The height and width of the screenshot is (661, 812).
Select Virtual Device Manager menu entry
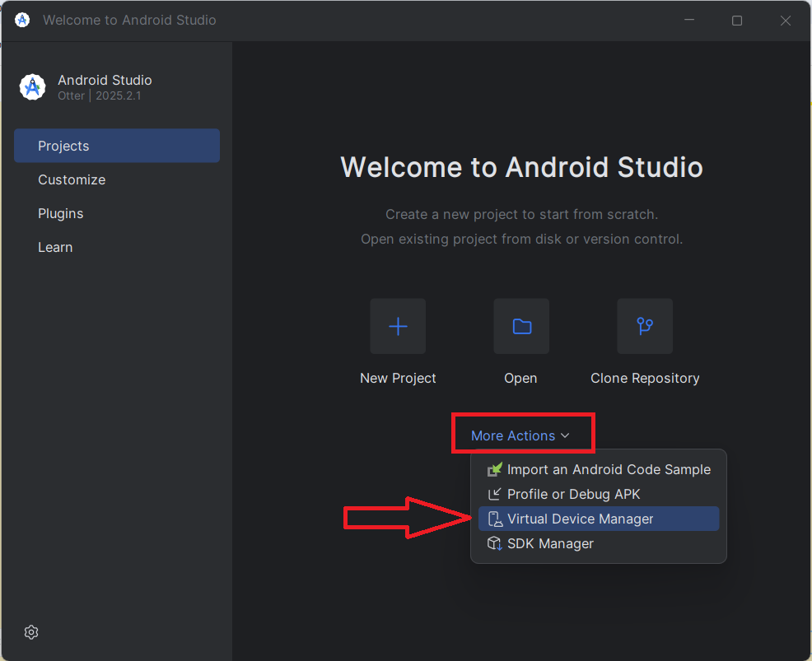(x=580, y=519)
